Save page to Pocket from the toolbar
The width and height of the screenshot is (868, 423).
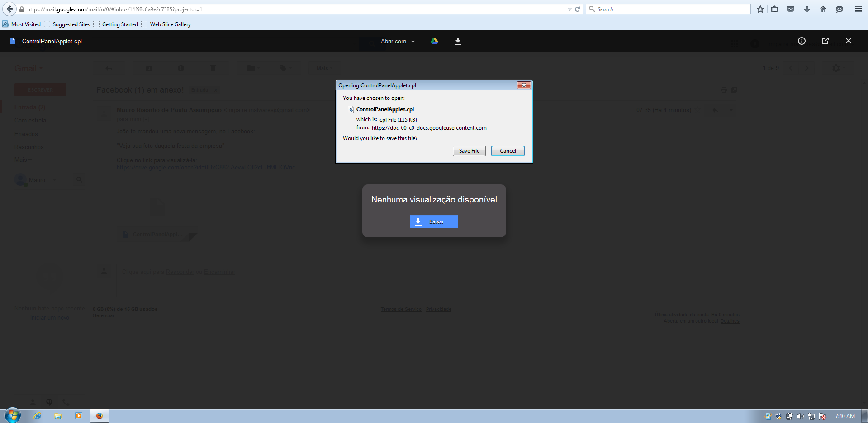coord(790,9)
